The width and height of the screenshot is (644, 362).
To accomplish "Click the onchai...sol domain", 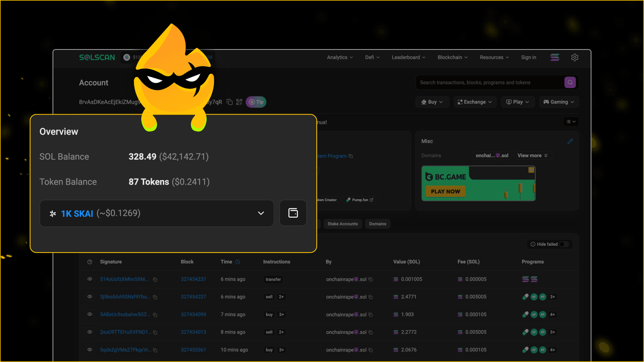I will tap(492, 156).
